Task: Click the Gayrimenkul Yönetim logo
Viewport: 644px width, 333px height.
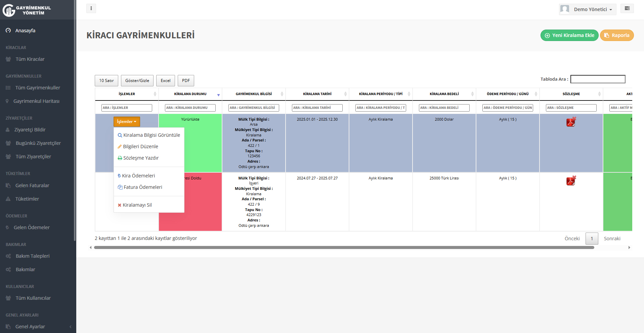Action: (27, 10)
